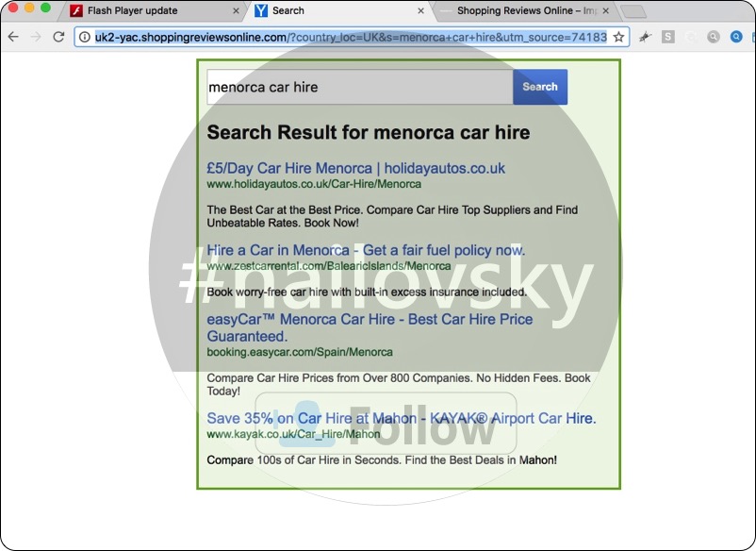
Task: Open a new tab
Action: click(633, 11)
